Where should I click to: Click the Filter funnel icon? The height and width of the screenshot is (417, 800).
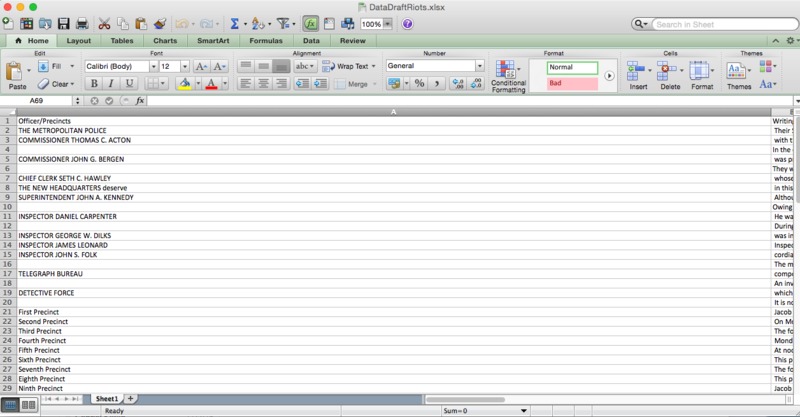(283, 23)
